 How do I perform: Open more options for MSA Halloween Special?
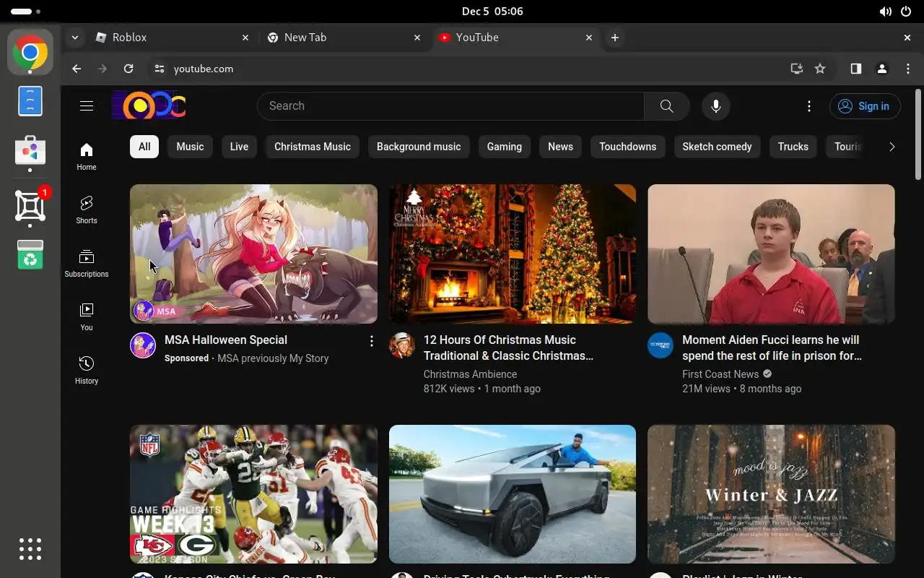[372, 341]
